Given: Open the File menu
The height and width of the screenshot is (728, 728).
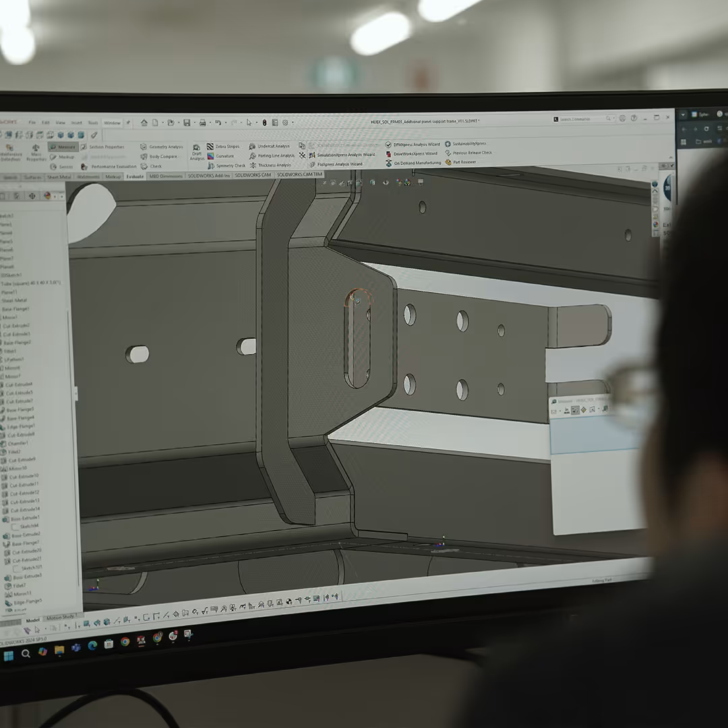Looking at the screenshot, I should (x=32, y=123).
